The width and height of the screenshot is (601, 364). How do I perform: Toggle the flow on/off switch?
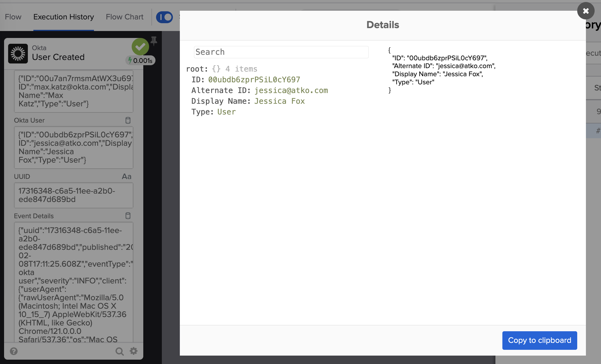click(164, 17)
